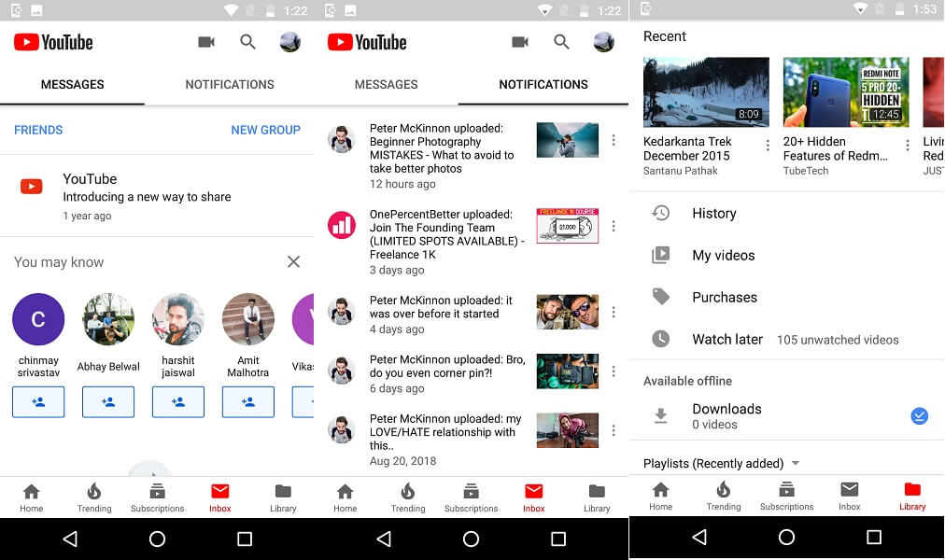This screenshot has width=945, height=560.
Task: Select MESSAGES tab on the Messages screen
Action: tap(72, 85)
